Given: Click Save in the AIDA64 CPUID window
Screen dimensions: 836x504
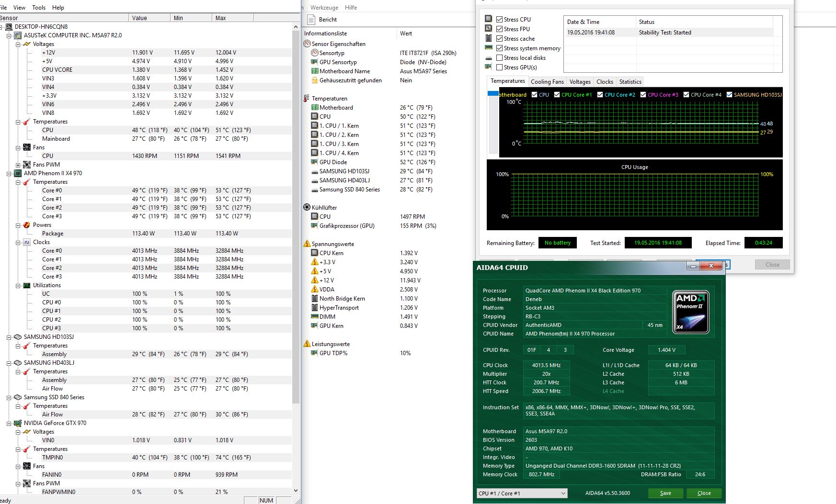Looking at the screenshot, I should (x=665, y=493).
